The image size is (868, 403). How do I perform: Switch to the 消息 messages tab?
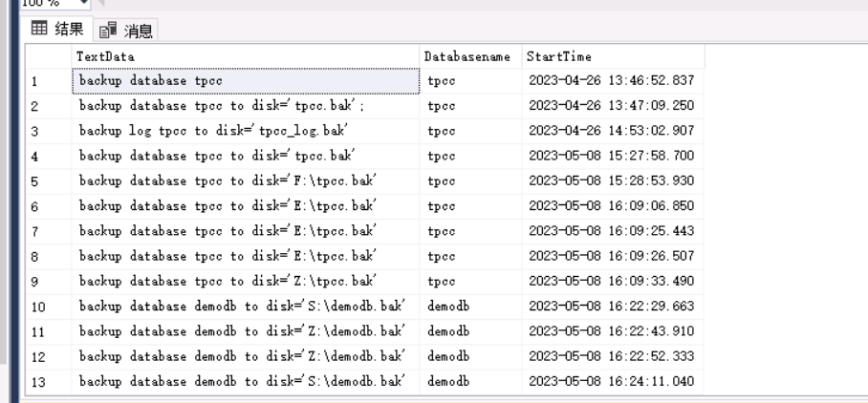click(x=129, y=31)
